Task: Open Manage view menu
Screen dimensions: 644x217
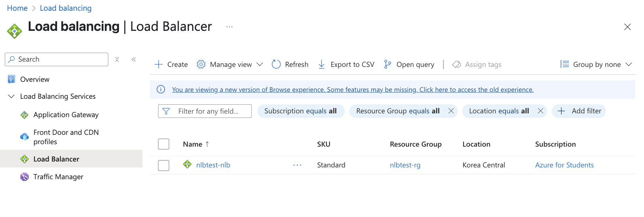Action: tap(230, 64)
